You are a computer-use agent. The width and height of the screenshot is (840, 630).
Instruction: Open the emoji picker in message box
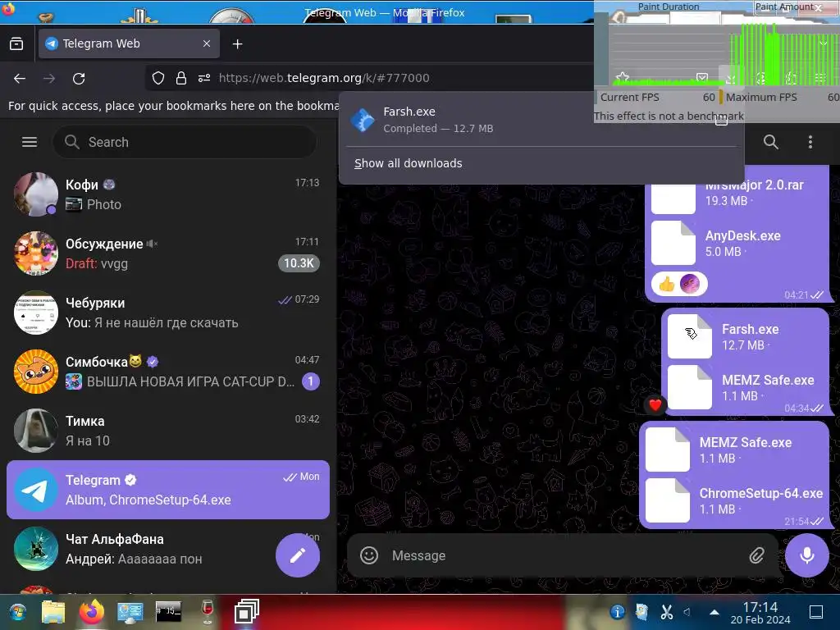coord(369,555)
